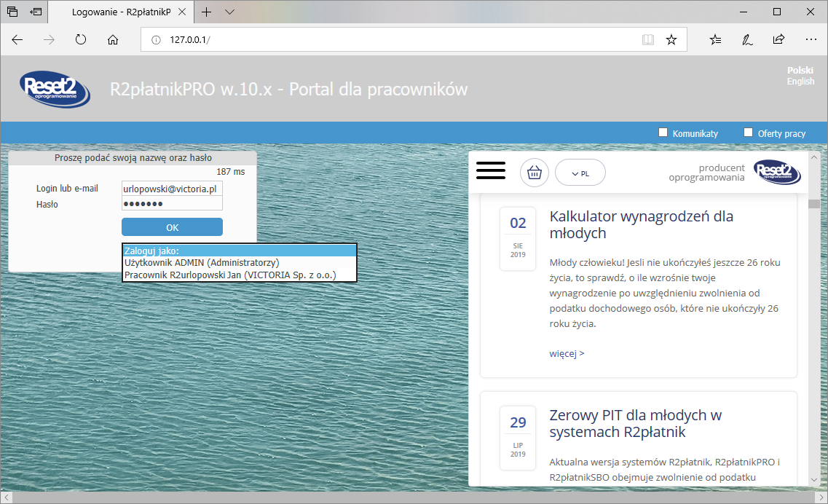Switch language to English
The width and height of the screenshot is (828, 504).
(x=800, y=82)
